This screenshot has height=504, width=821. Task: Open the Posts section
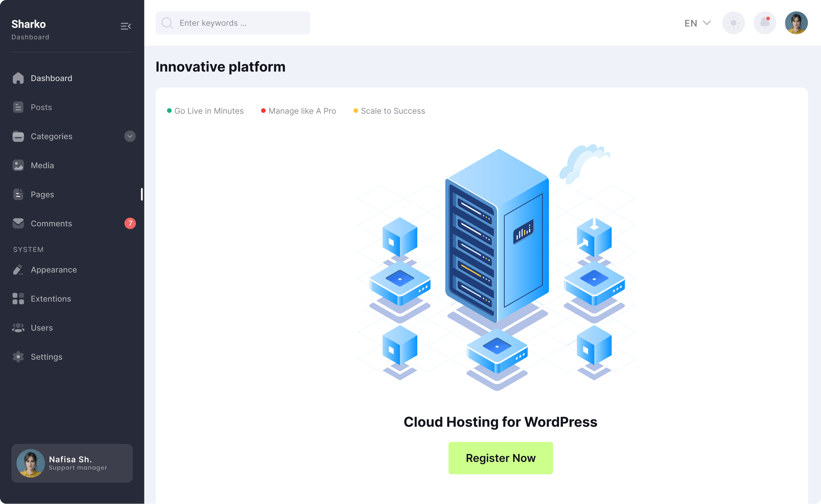point(41,107)
